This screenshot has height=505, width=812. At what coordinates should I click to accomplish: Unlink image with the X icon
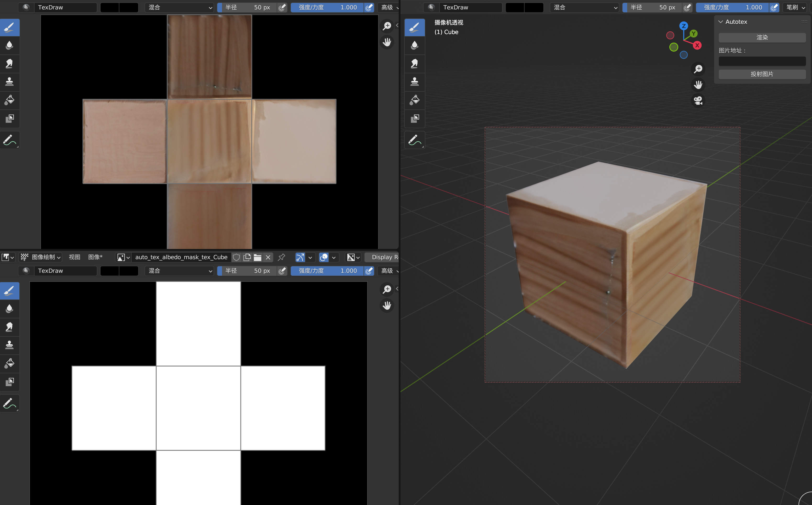click(268, 257)
